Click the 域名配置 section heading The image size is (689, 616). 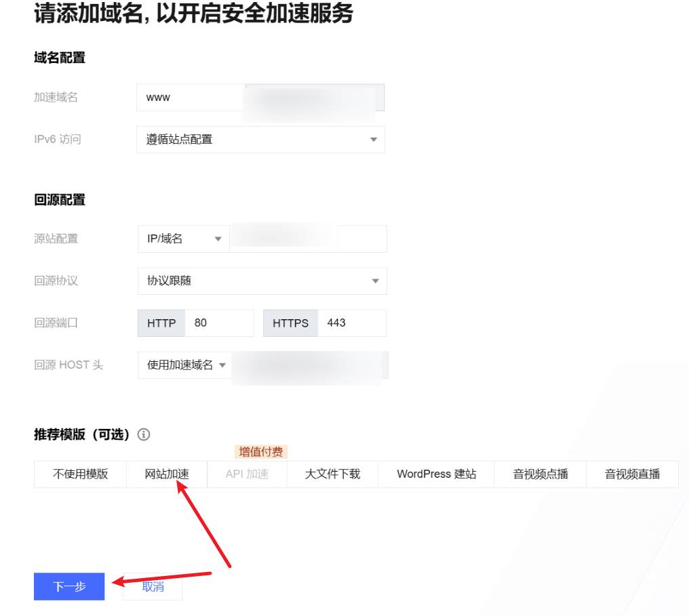tap(60, 58)
